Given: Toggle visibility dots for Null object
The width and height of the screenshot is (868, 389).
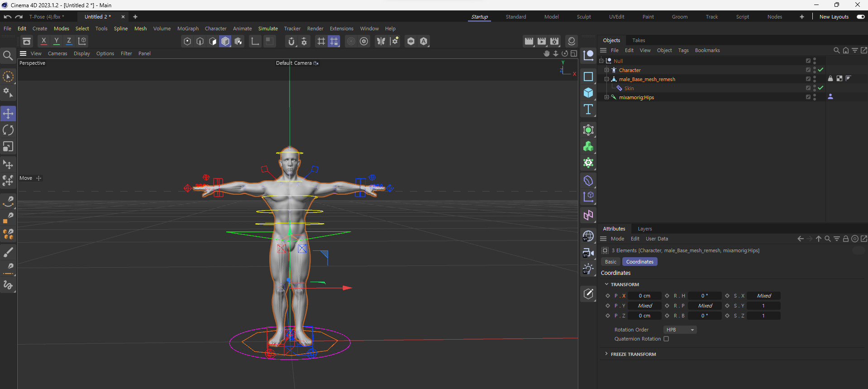Looking at the screenshot, I should 815,61.
